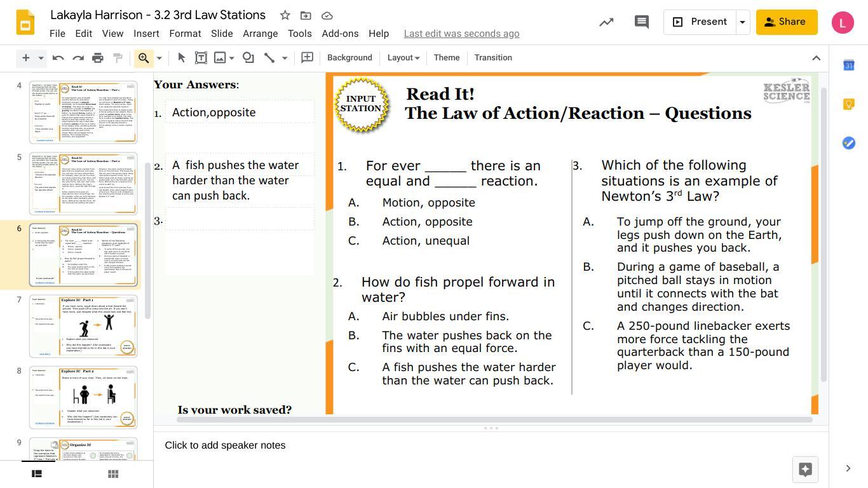Open Google Tasks in the side panel

(849, 143)
